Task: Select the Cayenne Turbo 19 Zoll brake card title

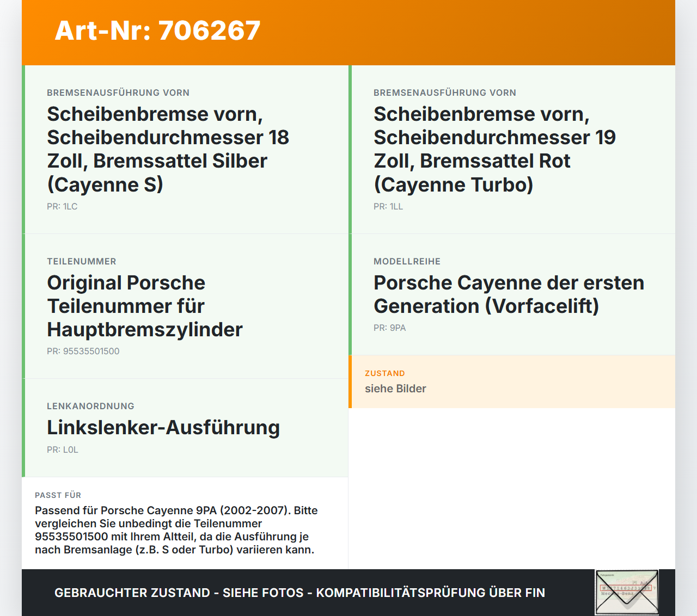Action: click(x=494, y=149)
